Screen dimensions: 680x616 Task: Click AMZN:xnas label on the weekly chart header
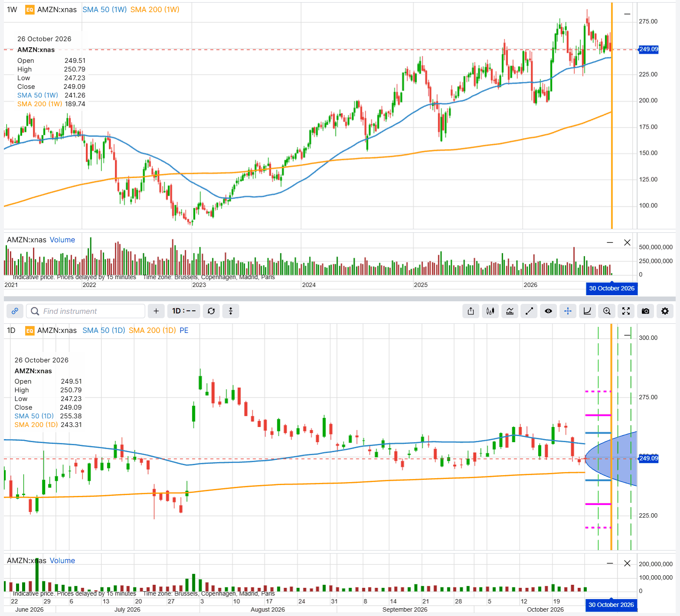point(57,10)
